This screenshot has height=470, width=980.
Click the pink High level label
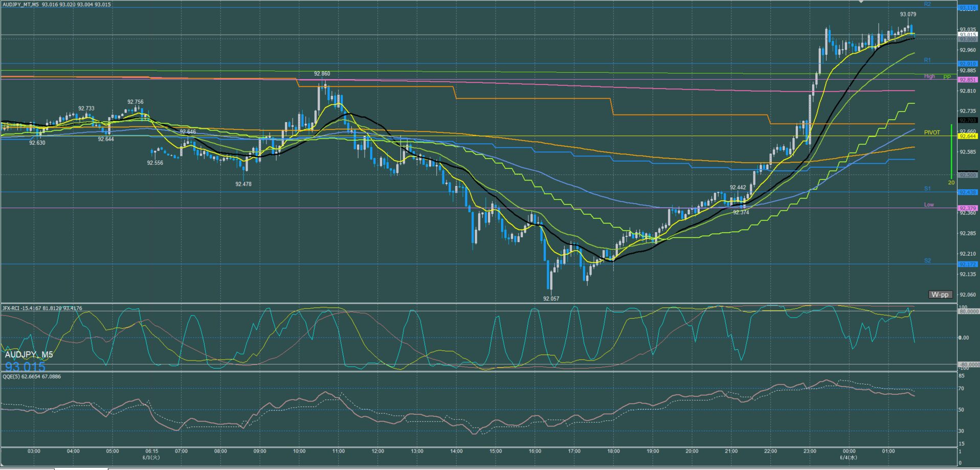[929, 76]
